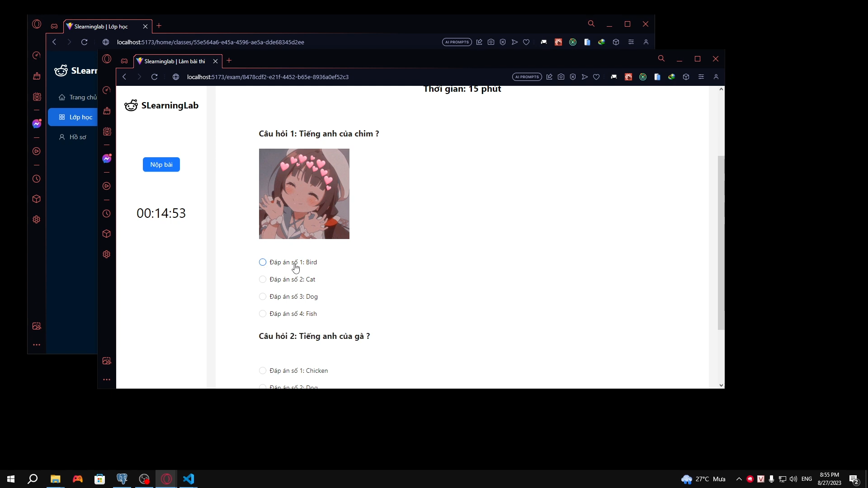Choose Chicken for question 2
868x488 pixels.
pyautogui.click(x=263, y=371)
